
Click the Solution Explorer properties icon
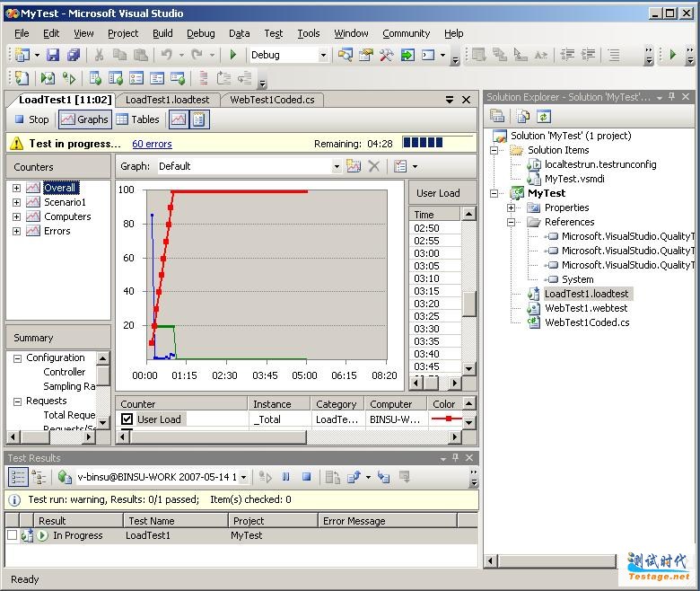click(x=497, y=117)
